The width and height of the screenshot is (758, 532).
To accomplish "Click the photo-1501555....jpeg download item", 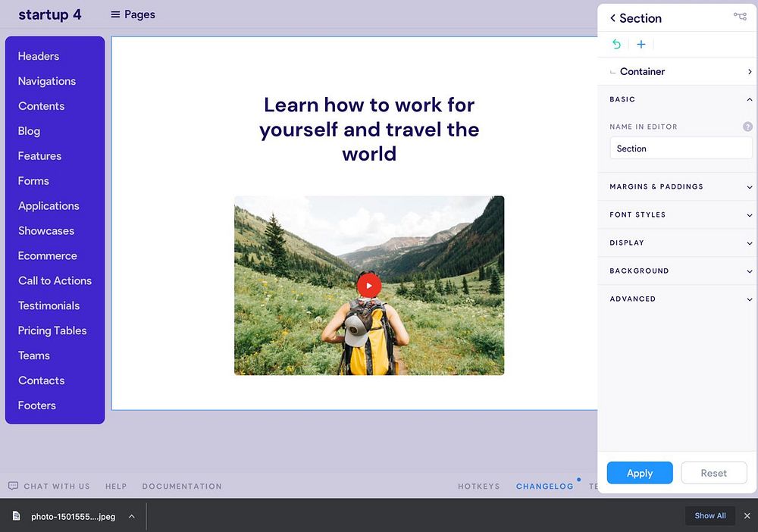I will [73, 516].
